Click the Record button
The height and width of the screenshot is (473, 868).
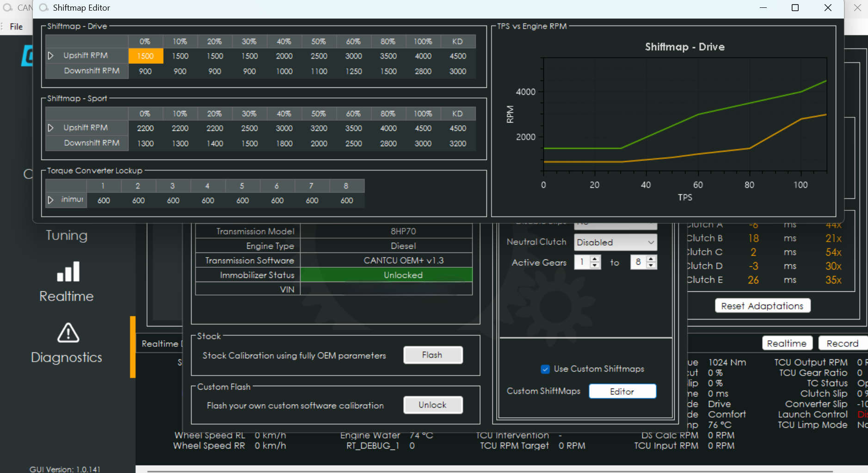842,344
